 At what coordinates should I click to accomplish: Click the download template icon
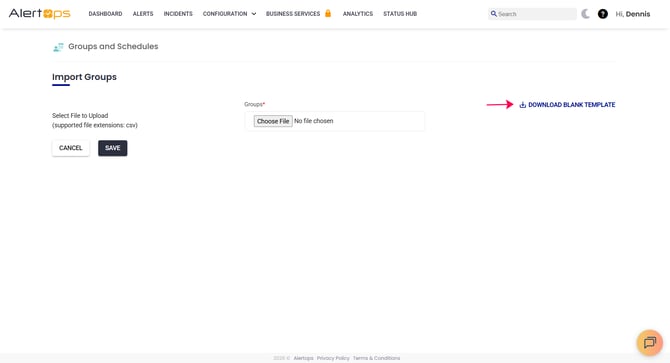point(522,105)
